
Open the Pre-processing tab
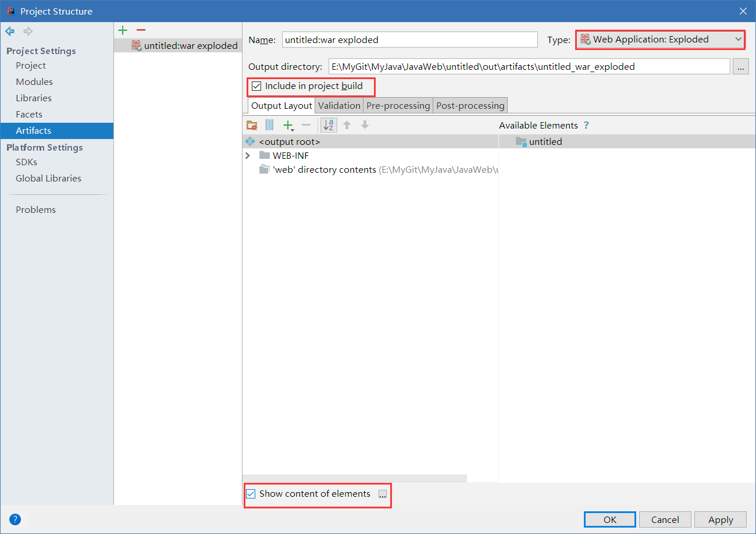pyautogui.click(x=398, y=105)
